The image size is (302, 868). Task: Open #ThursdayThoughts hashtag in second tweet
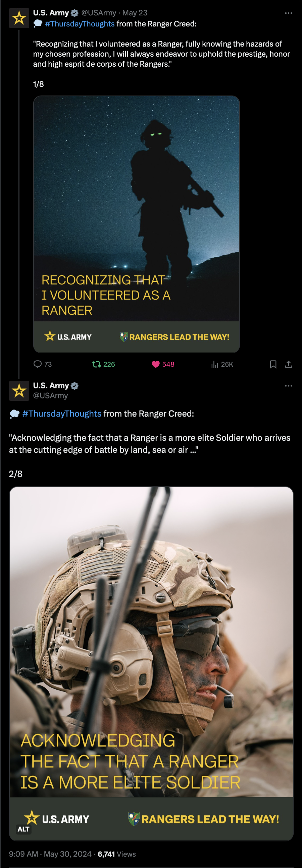62,414
